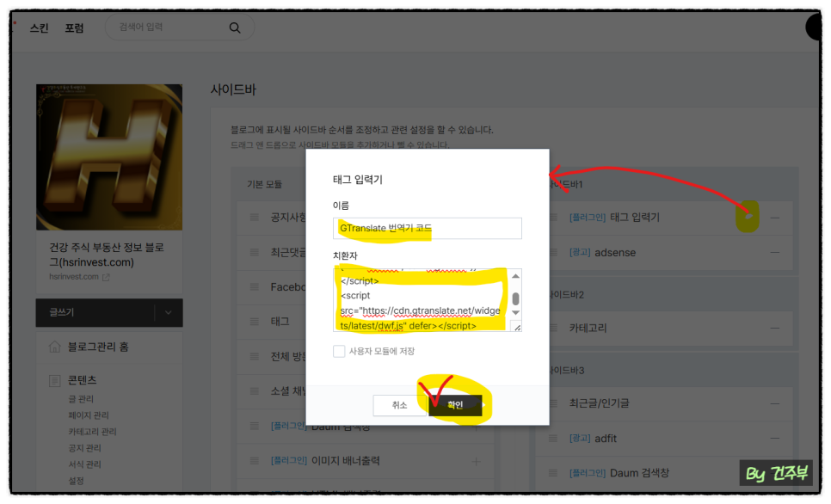Viewport: 831px width, 504px height.
Task: Click the drag handle of 태그 module
Action: pos(255,322)
